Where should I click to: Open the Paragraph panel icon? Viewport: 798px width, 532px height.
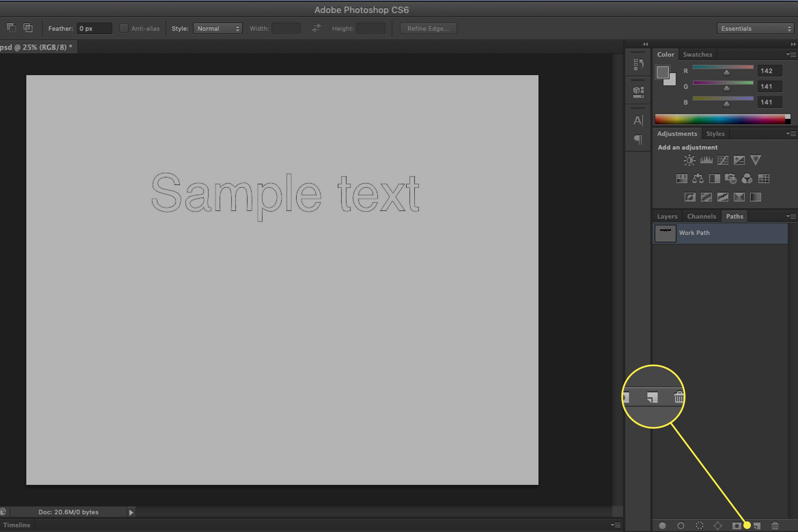click(x=638, y=139)
